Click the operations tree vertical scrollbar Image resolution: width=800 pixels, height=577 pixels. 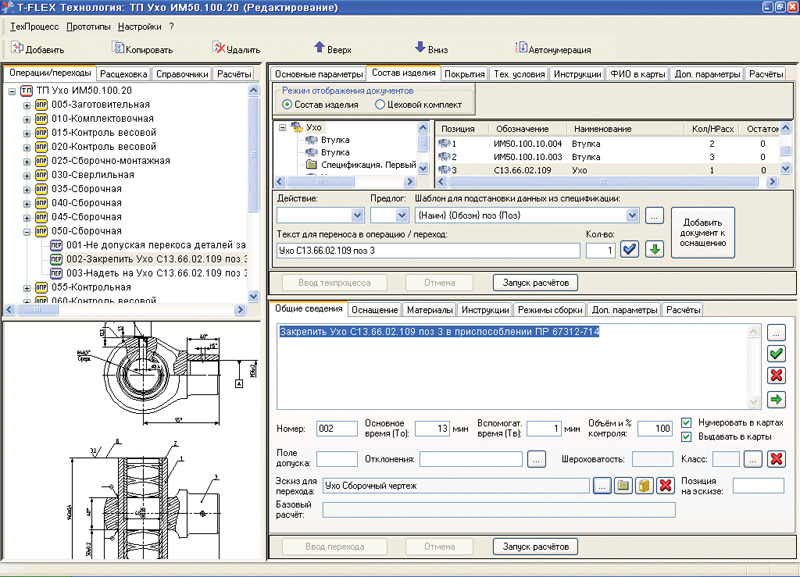(x=254, y=193)
